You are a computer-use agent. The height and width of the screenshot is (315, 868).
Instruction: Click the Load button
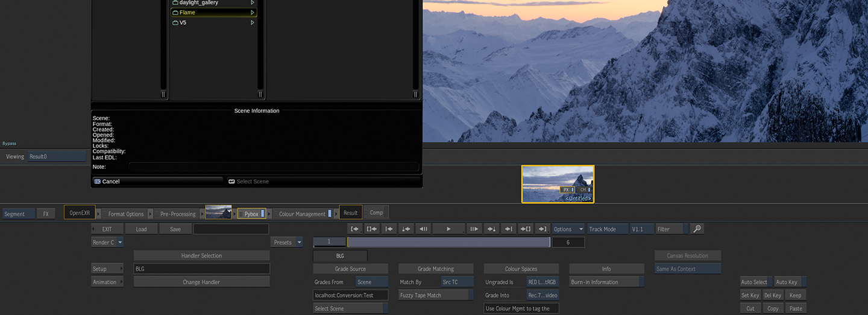[141, 229]
